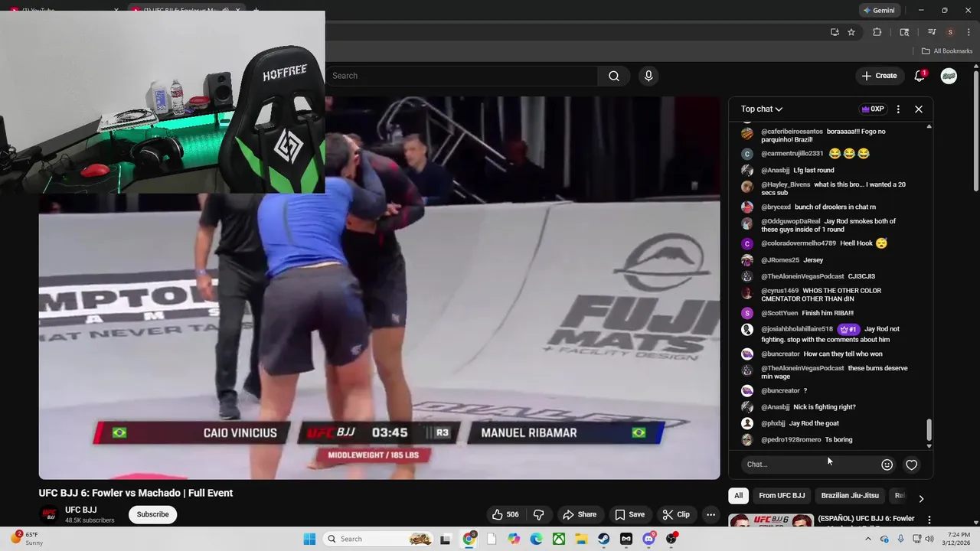This screenshot has width=980, height=551.
Task: Open the YouTube notifications bell
Action: tap(920, 76)
